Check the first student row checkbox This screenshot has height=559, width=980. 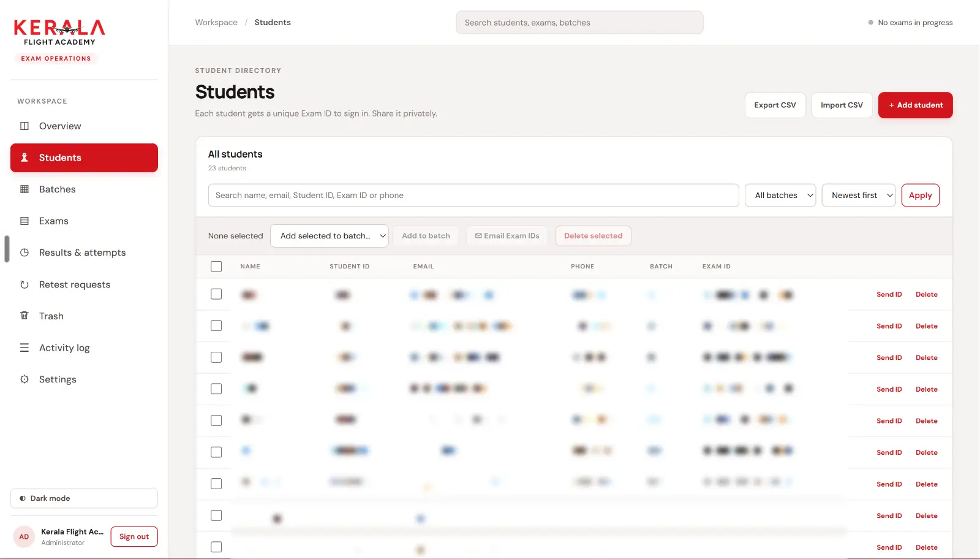pyautogui.click(x=216, y=294)
